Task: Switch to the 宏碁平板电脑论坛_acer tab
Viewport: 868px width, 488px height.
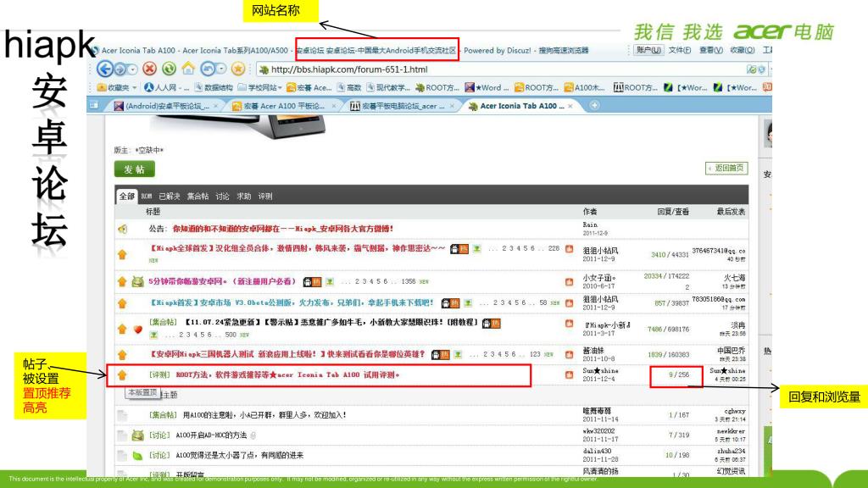Action: (x=401, y=106)
